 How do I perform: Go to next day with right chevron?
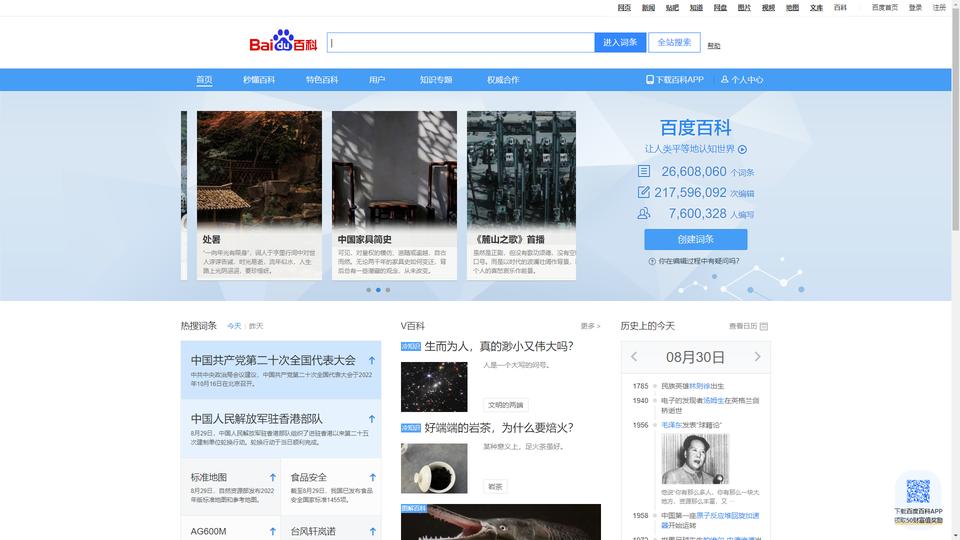pos(757,357)
